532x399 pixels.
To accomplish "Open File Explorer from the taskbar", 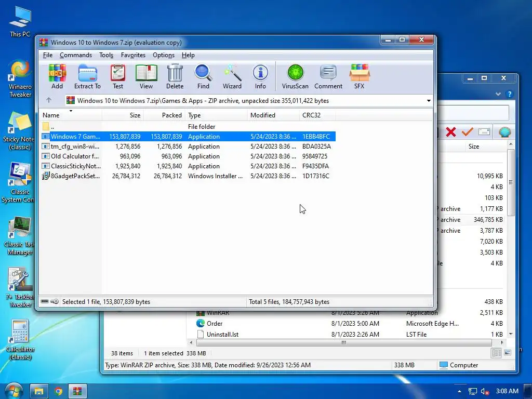I will pos(38,391).
